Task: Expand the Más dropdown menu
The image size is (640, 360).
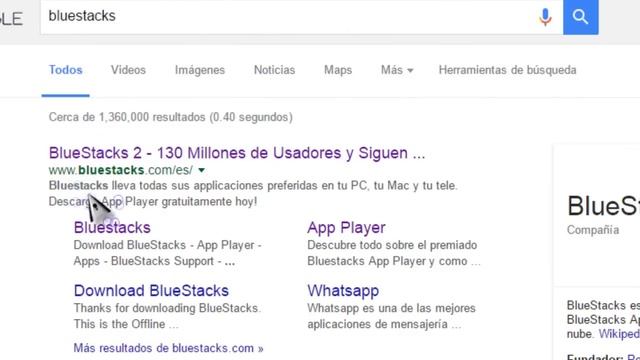Action: 397,70
